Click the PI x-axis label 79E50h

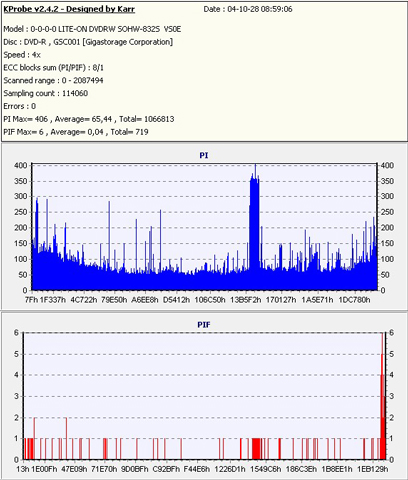coord(114,300)
